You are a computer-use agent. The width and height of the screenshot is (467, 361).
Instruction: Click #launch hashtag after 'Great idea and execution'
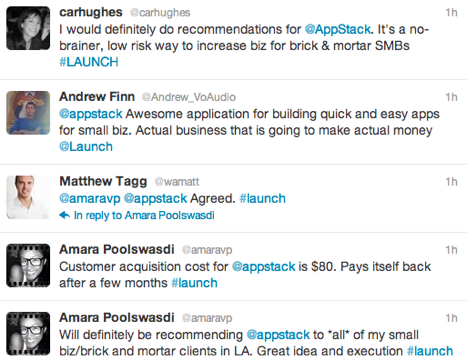click(x=430, y=351)
